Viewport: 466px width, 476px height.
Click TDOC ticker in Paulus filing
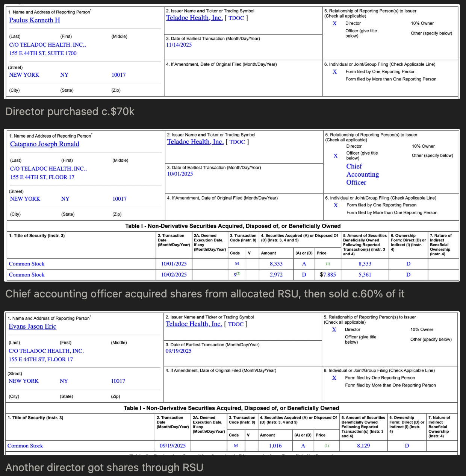point(236,18)
